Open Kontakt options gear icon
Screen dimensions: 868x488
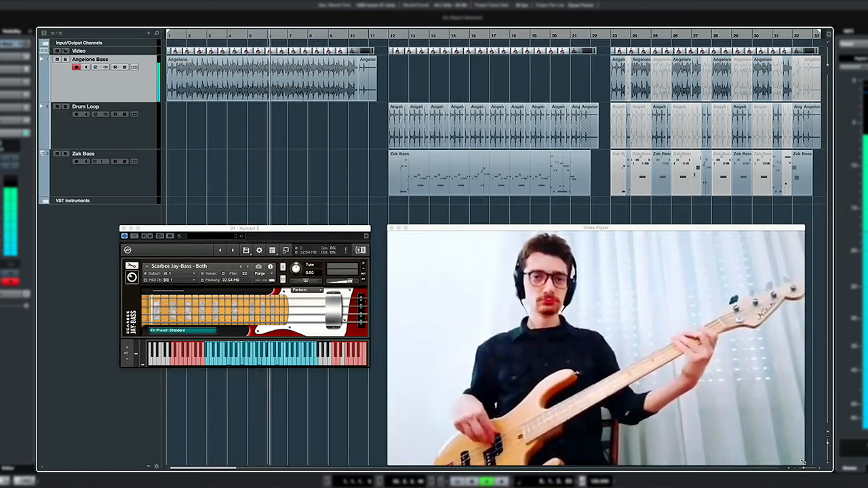click(x=259, y=250)
